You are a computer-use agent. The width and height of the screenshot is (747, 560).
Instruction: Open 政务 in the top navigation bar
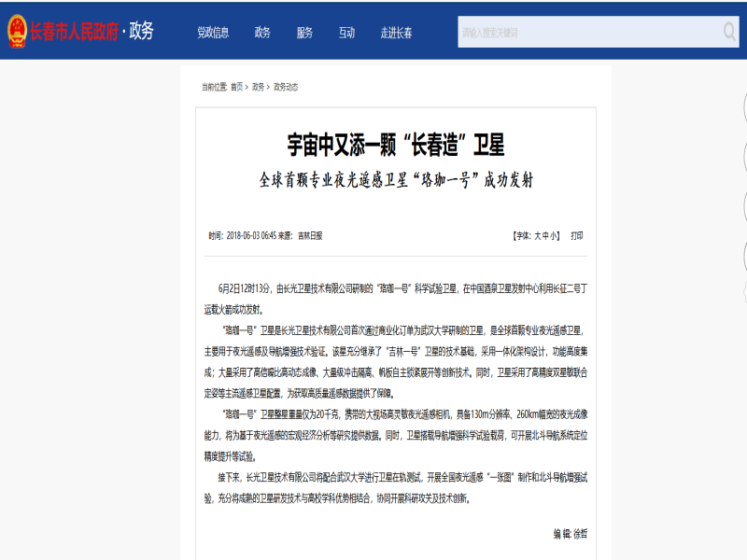point(262,33)
